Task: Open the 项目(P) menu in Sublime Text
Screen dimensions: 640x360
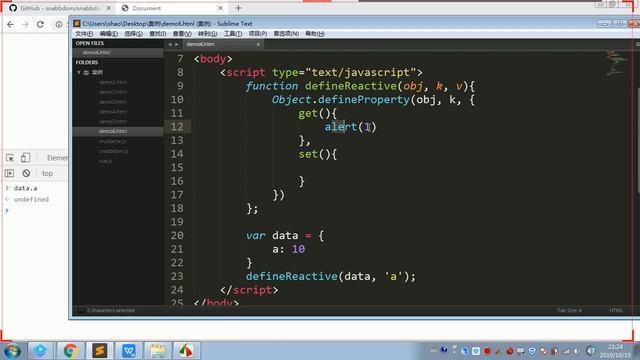Action: click(258, 33)
